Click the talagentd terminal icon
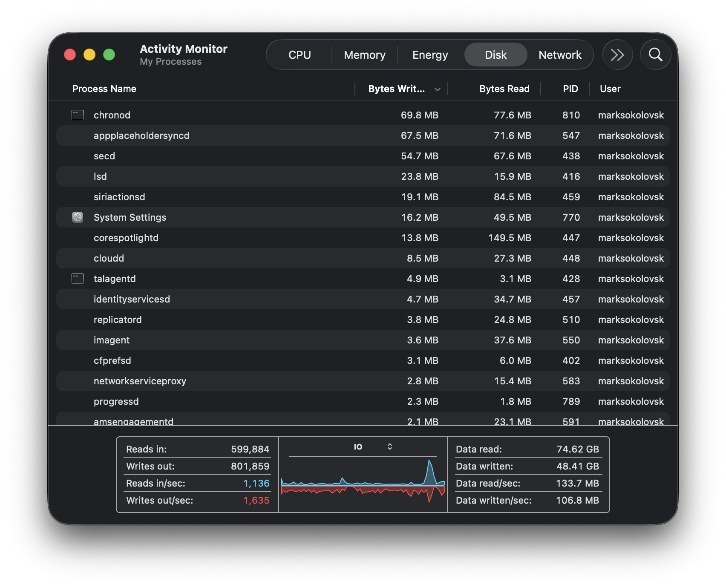The height and width of the screenshot is (588, 726). tap(78, 279)
